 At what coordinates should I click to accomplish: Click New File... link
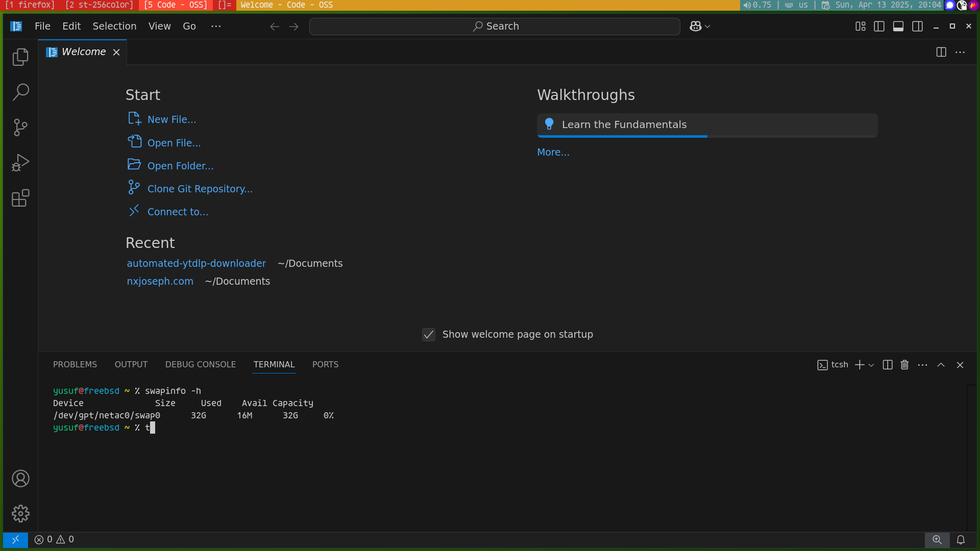pyautogui.click(x=171, y=119)
